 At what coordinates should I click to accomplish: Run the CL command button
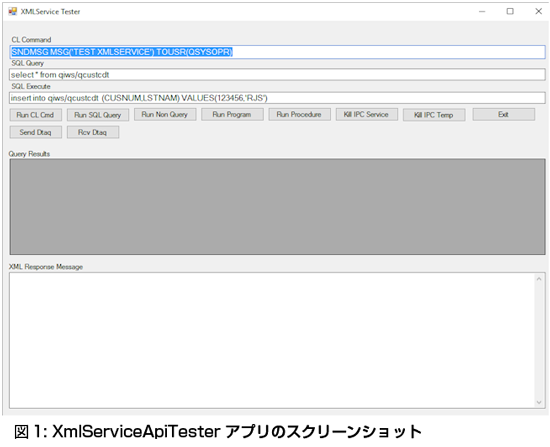[x=35, y=115]
